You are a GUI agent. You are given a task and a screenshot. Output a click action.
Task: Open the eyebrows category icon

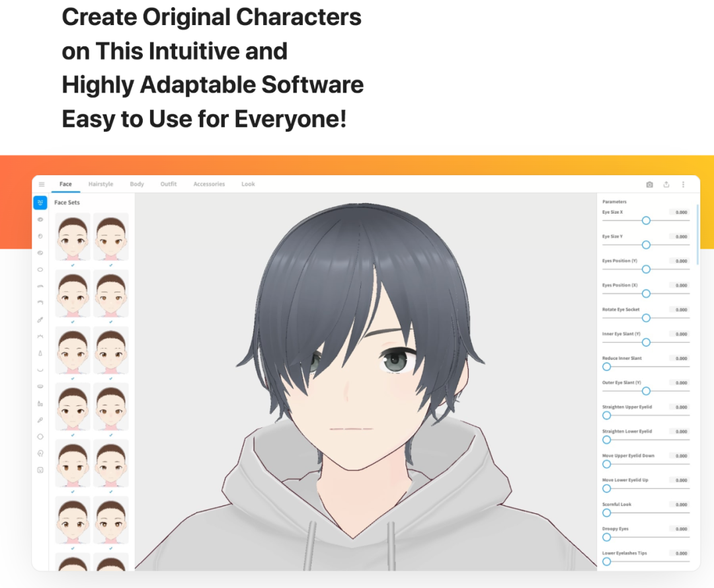(x=40, y=286)
